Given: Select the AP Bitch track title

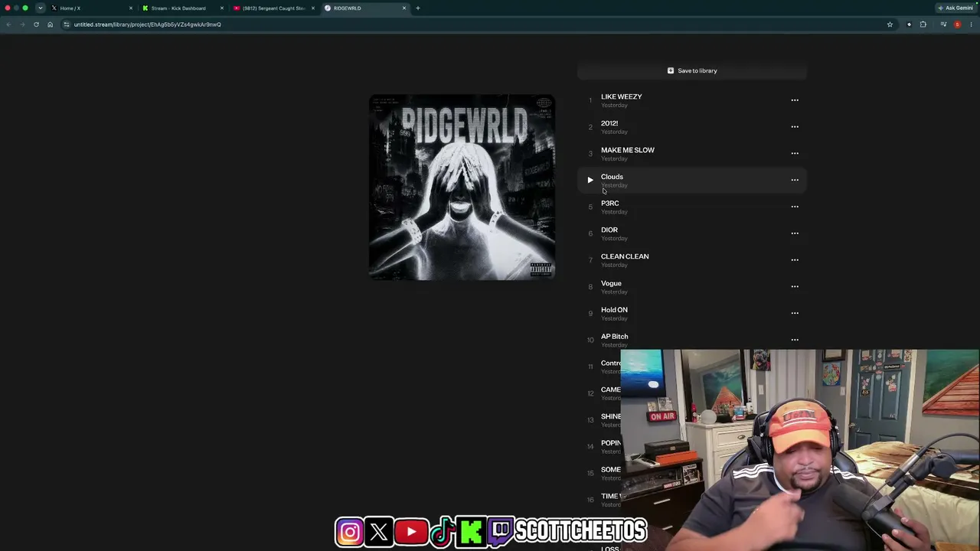Looking at the screenshot, I should click(615, 337).
